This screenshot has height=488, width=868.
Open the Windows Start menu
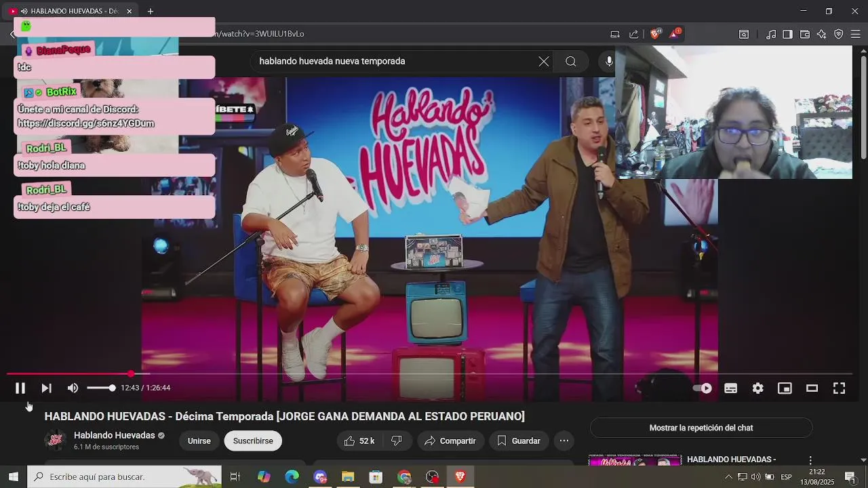(13, 477)
